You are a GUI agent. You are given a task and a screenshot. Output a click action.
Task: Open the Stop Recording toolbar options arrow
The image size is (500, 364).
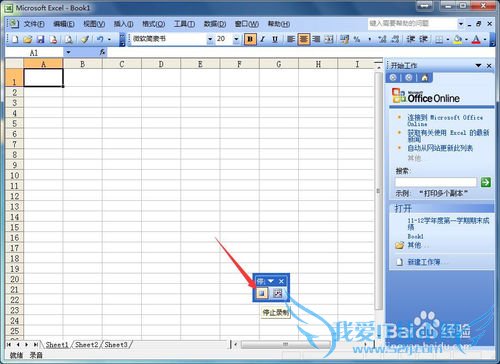[x=271, y=281]
